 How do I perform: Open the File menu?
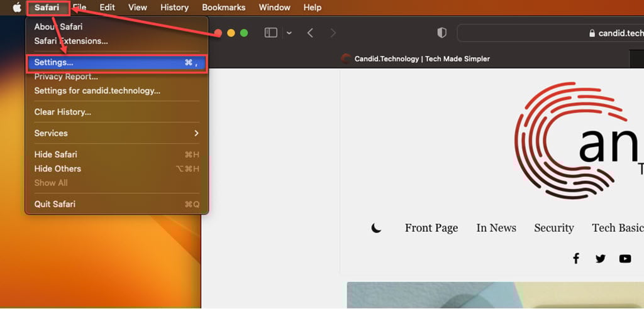pyautogui.click(x=79, y=8)
